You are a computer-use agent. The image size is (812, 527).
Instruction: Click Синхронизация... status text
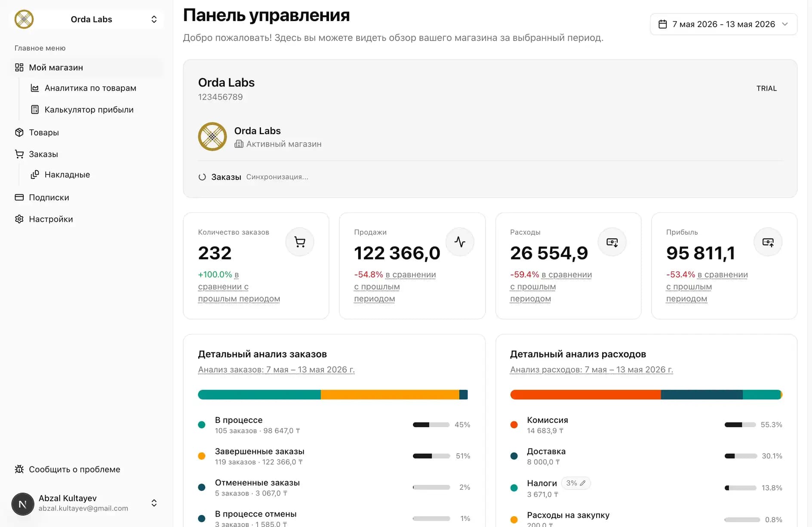coord(277,177)
